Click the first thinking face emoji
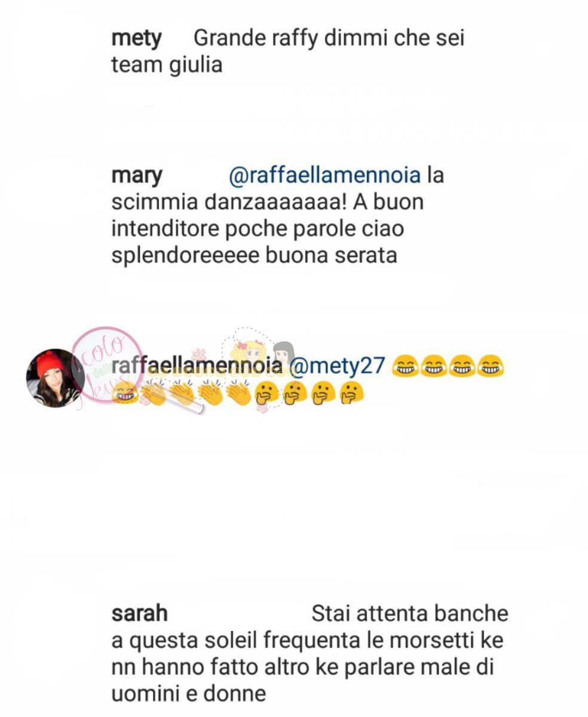Viewport: 588px width, 717px height. [267, 394]
